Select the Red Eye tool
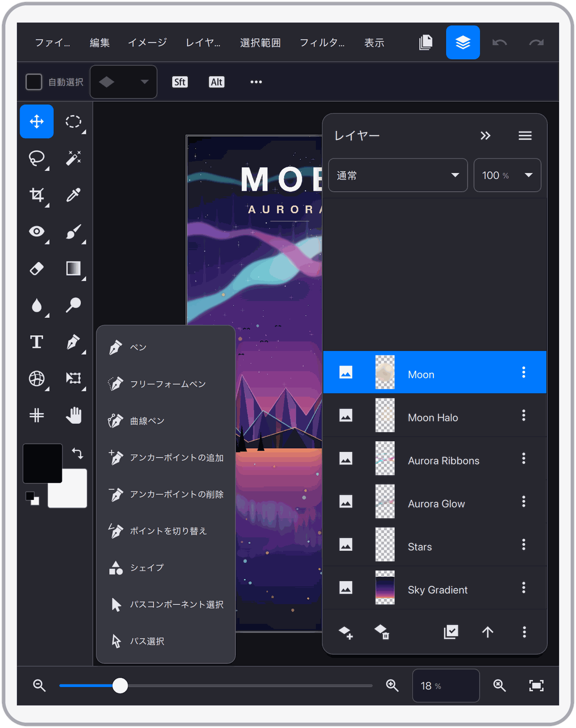Screen dimensions: 576x728 (36, 231)
